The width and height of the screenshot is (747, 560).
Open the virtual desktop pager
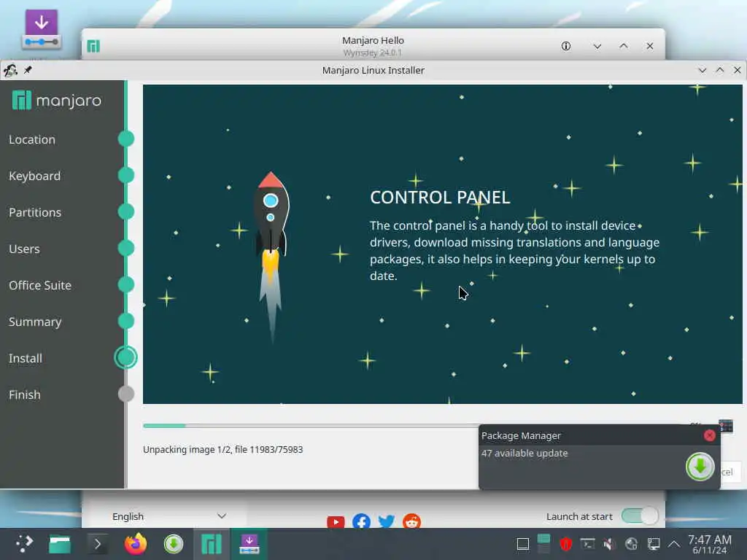pos(543,543)
